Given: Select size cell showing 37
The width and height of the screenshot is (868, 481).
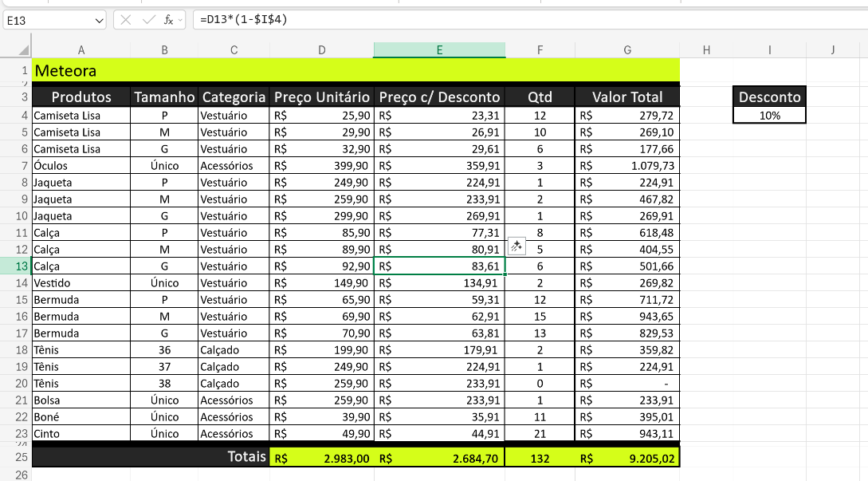Looking at the screenshot, I should click(x=164, y=367).
